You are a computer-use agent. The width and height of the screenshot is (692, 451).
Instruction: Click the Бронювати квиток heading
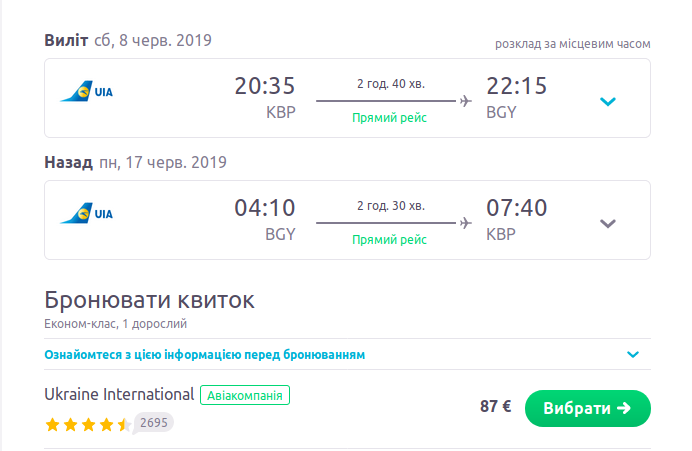[x=150, y=300]
